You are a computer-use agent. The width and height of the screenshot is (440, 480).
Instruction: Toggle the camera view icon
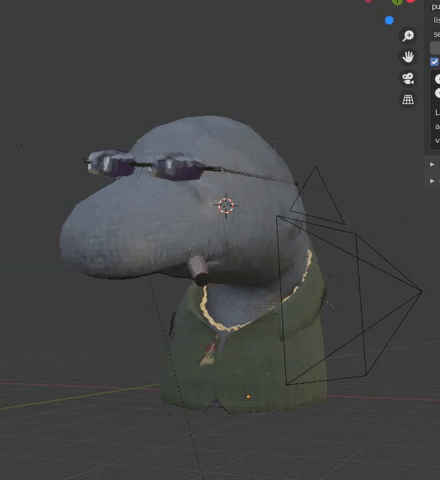(x=408, y=78)
